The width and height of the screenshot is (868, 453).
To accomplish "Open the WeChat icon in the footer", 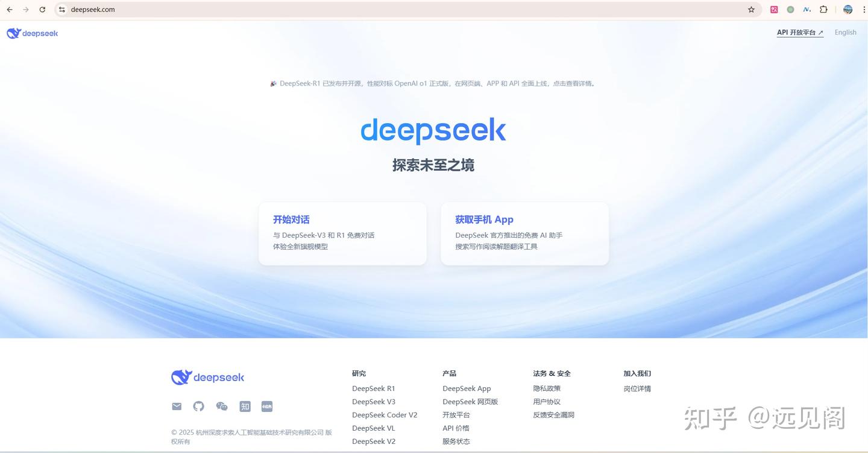I will pyautogui.click(x=222, y=406).
